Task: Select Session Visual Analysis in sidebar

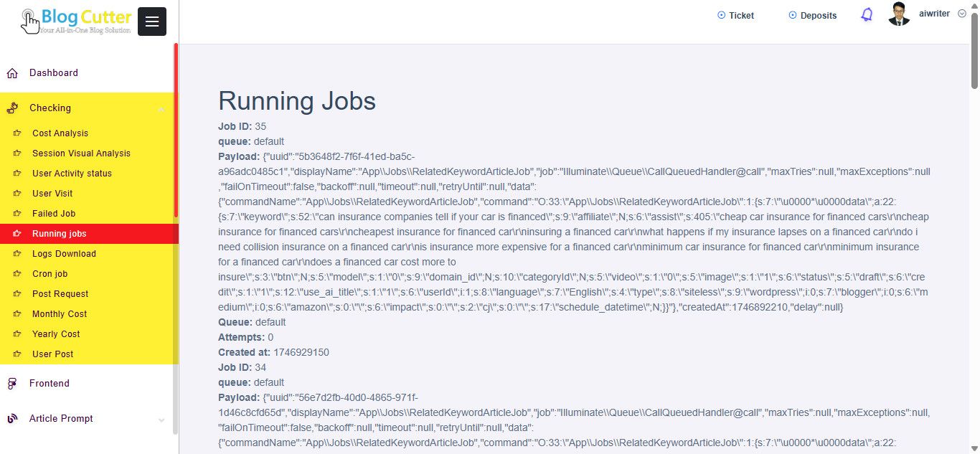Action: pos(81,153)
